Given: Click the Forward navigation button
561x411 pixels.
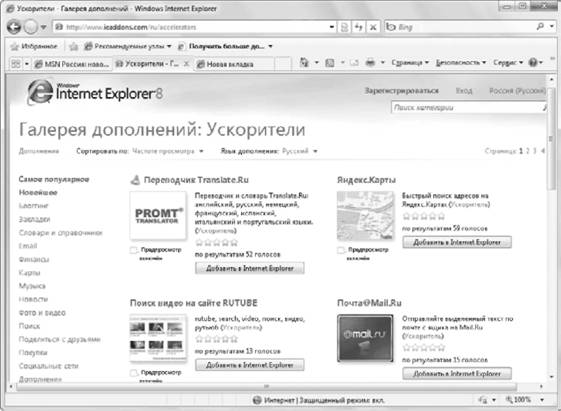Looking at the screenshot, I should click(x=31, y=27).
